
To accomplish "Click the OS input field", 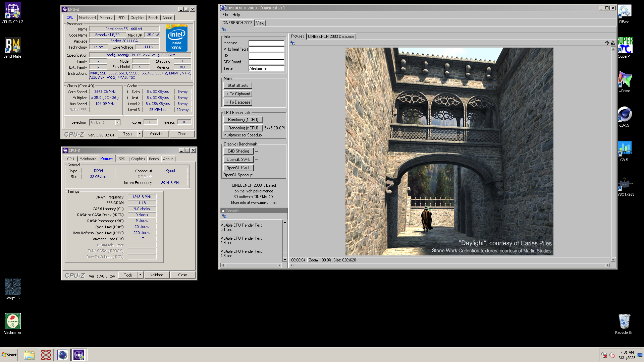I will pos(266,56).
